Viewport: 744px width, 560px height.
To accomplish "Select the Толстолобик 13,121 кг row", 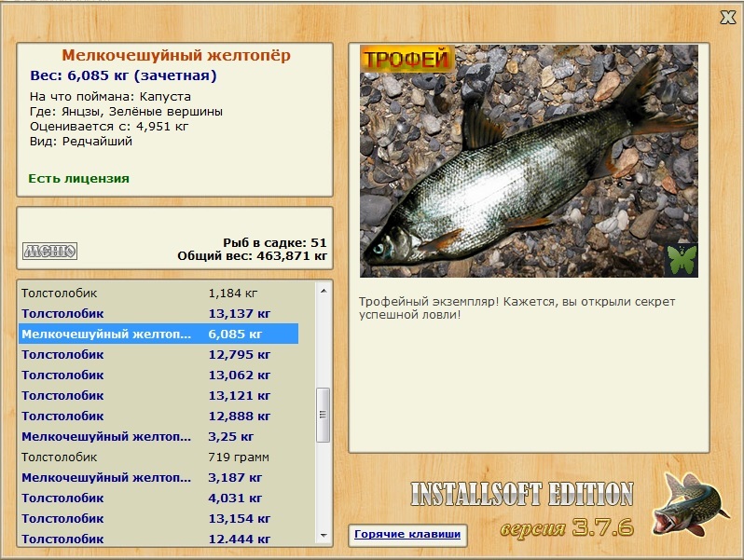I will (x=158, y=395).
